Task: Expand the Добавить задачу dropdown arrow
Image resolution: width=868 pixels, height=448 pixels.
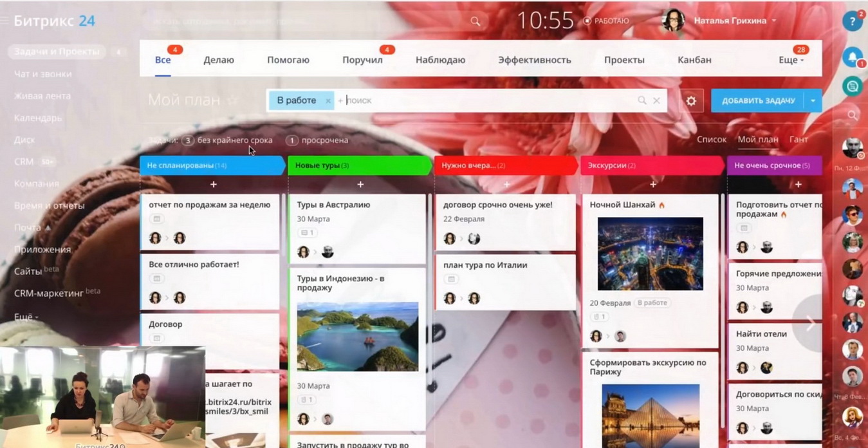Action: pos(813,101)
